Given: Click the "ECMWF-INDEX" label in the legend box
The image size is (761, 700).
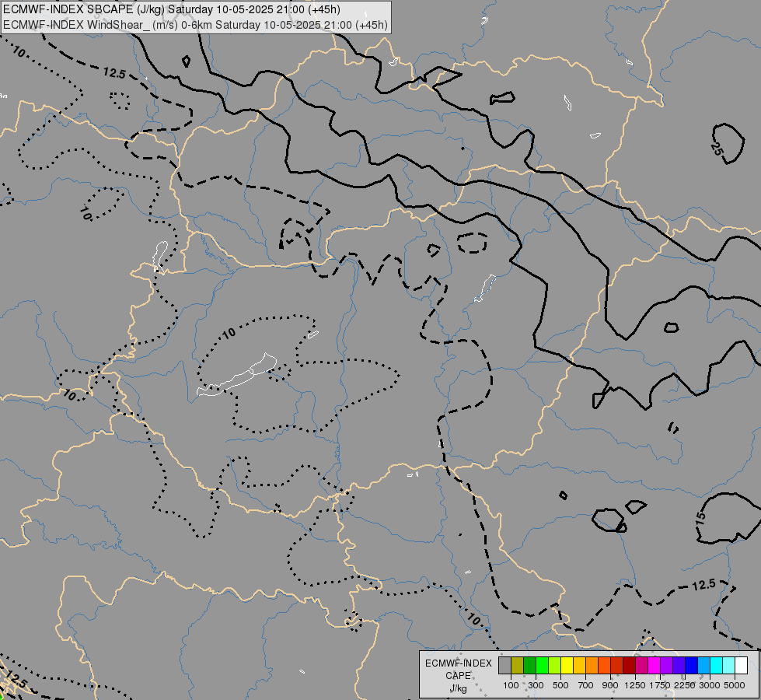Looking at the screenshot, I should [459, 663].
